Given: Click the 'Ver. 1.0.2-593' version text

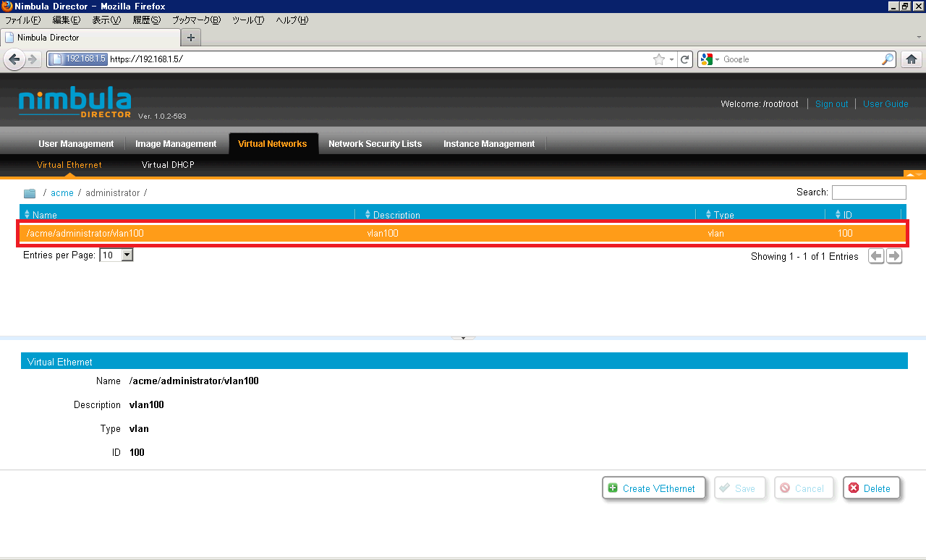Looking at the screenshot, I should click(x=162, y=116).
